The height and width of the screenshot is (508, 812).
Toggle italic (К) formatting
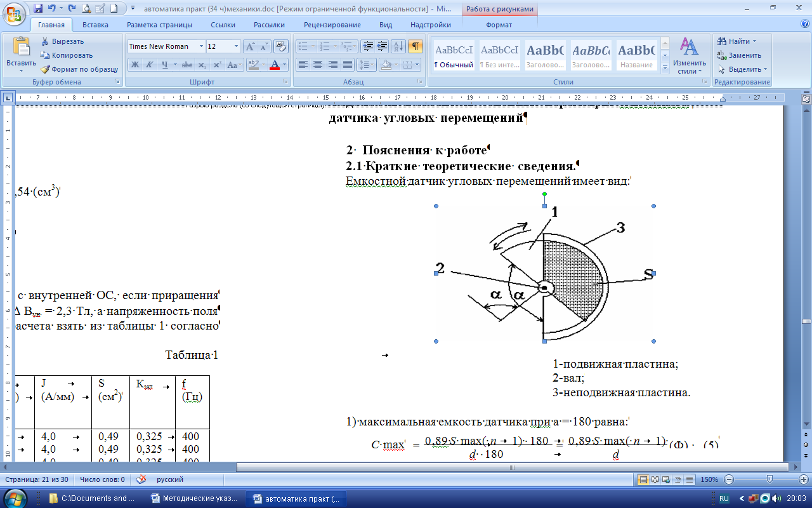(149, 65)
